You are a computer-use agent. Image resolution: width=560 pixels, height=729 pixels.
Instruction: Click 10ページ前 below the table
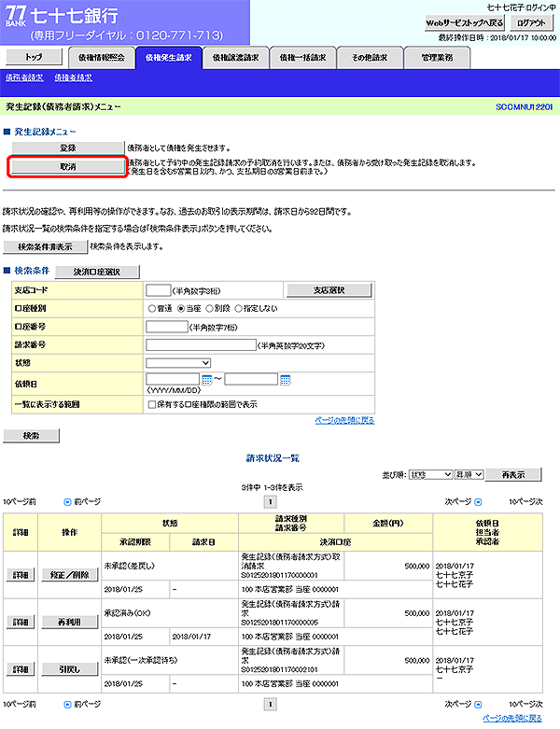tap(20, 705)
